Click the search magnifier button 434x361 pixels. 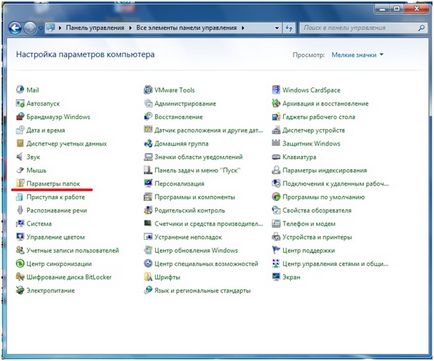point(421,28)
